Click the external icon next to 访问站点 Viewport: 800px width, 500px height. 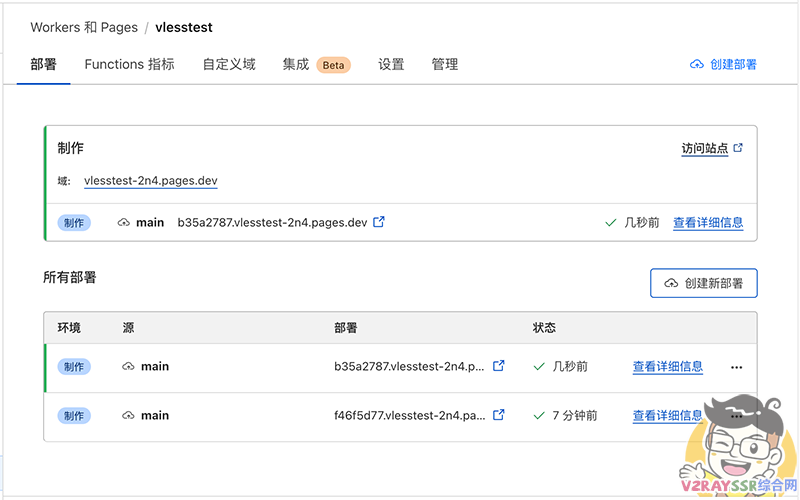(738, 148)
